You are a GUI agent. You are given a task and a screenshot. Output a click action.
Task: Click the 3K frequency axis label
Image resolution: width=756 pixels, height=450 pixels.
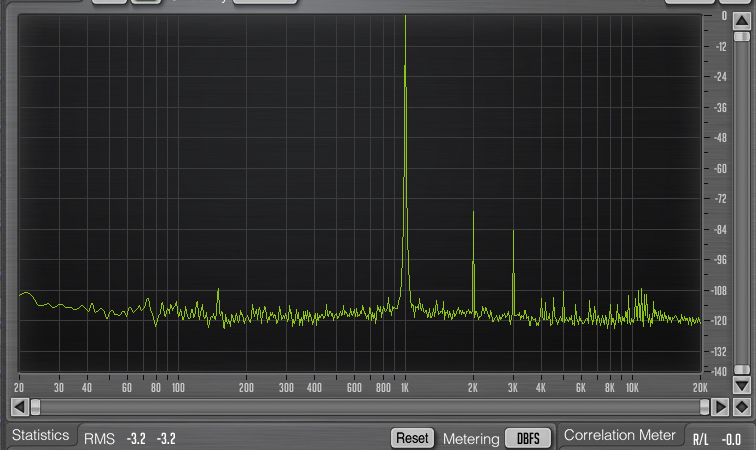click(513, 388)
